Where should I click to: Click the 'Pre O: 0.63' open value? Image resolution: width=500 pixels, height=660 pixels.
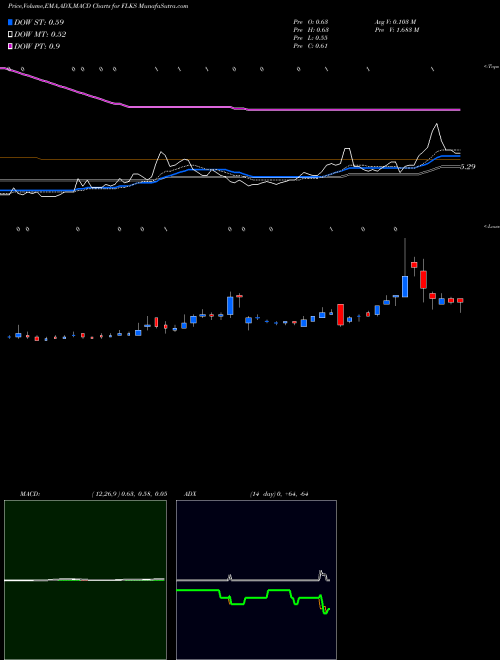(x=311, y=22)
